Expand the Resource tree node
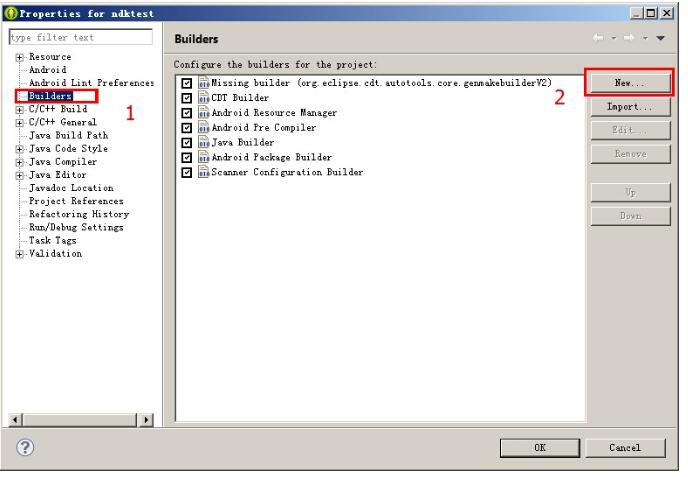Image resolution: width=688 pixels, height=477 pixels. 19,57
